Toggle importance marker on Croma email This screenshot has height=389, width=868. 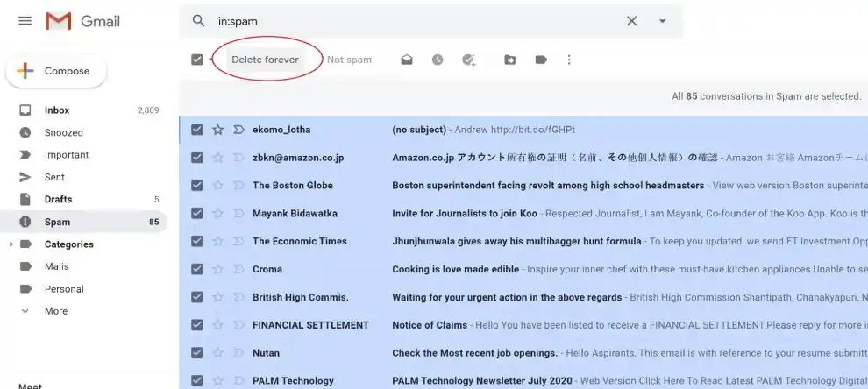(x=238, y=269)
